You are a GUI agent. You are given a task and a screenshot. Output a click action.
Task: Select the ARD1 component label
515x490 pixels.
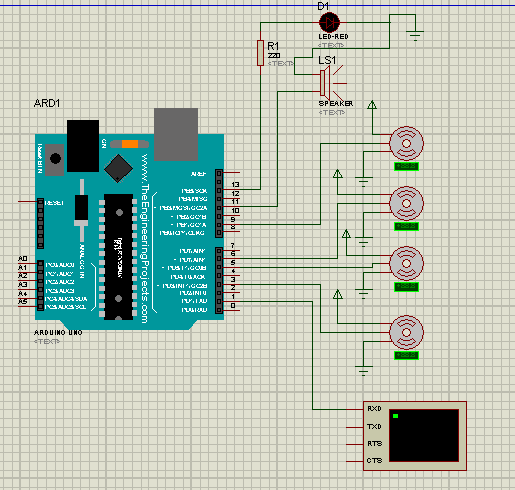(47, 103)
